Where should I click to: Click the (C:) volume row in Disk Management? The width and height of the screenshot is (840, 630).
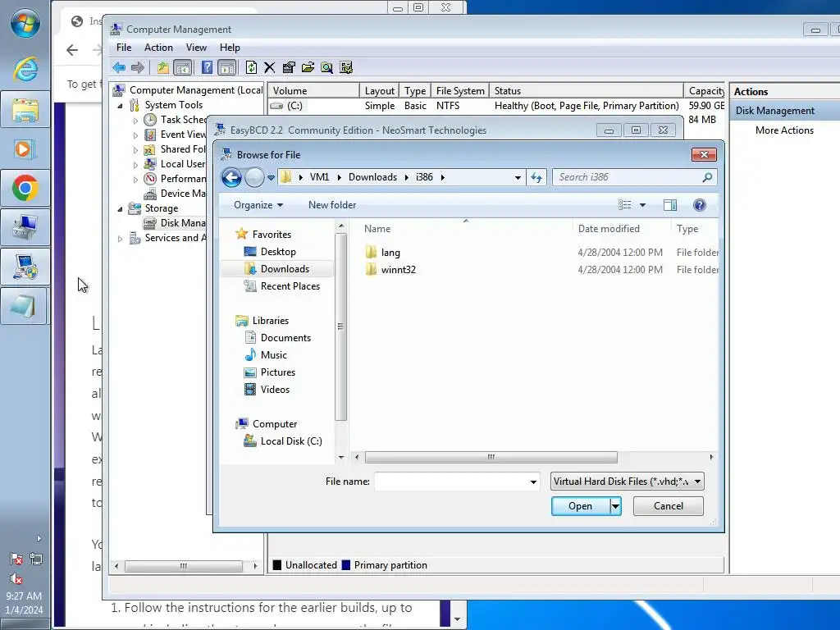click(x=496, y=106)
